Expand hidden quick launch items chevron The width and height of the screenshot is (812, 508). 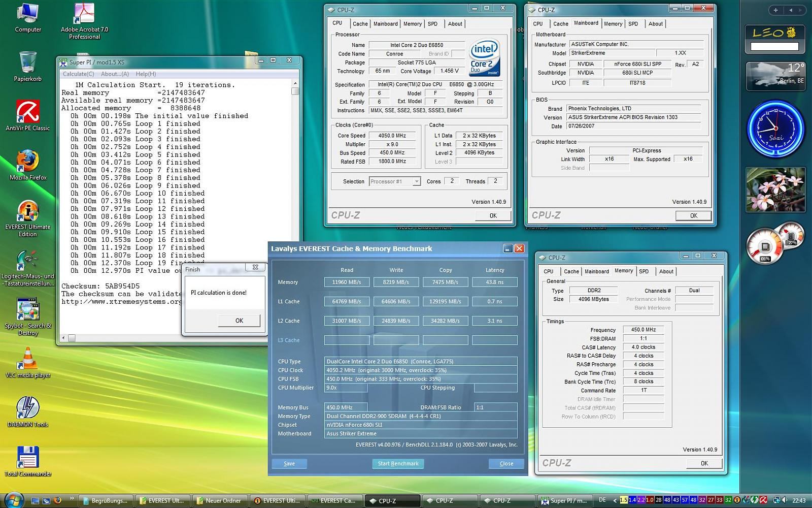(x=72, y=498)
